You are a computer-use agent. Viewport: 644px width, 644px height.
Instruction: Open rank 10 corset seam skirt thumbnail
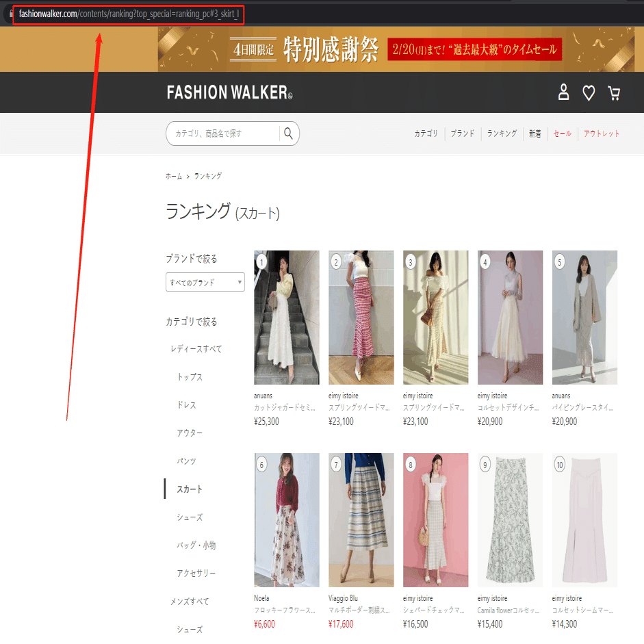[584, 520]
